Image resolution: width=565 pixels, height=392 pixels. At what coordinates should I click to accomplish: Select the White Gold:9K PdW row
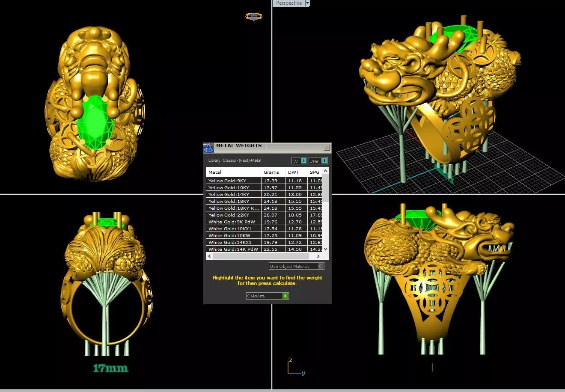(264, 222)
